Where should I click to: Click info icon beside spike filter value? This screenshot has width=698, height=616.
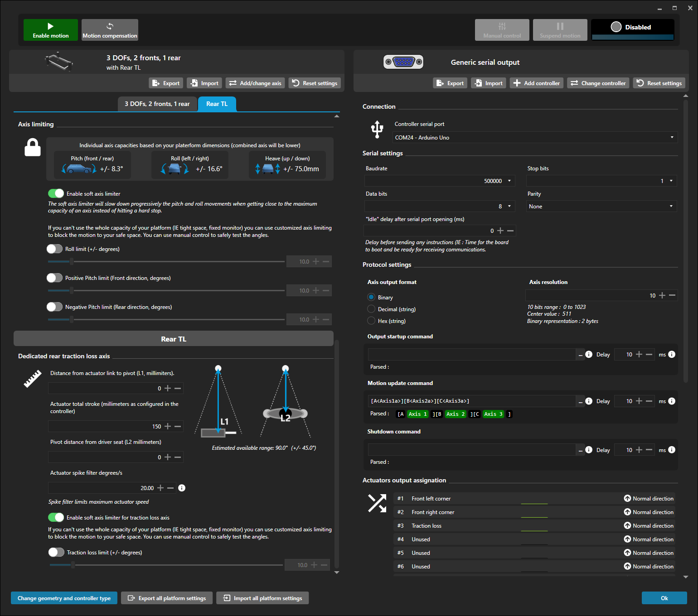(182, 488)
